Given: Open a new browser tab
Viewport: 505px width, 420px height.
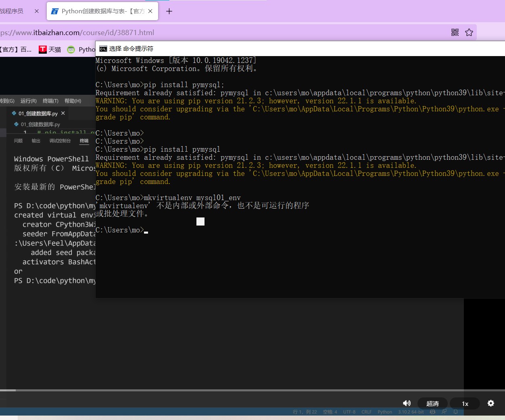Looking at the screenshot, I should tap(169, 11).
